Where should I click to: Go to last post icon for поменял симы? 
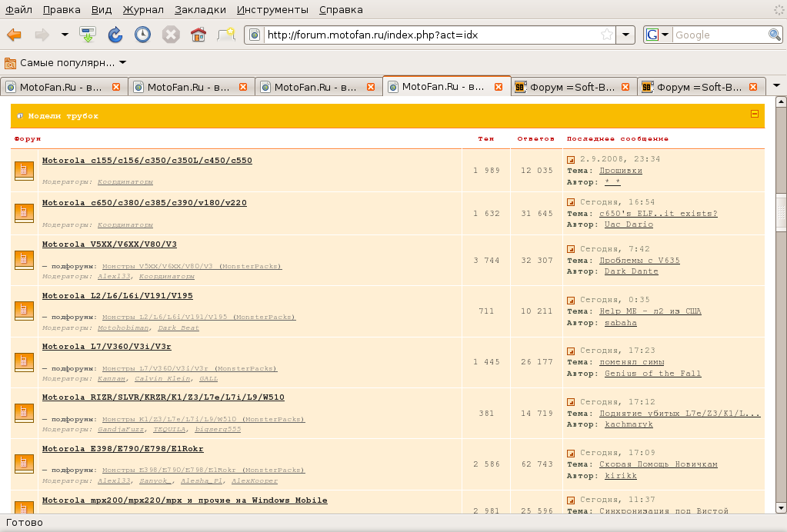tap(571, 351)
